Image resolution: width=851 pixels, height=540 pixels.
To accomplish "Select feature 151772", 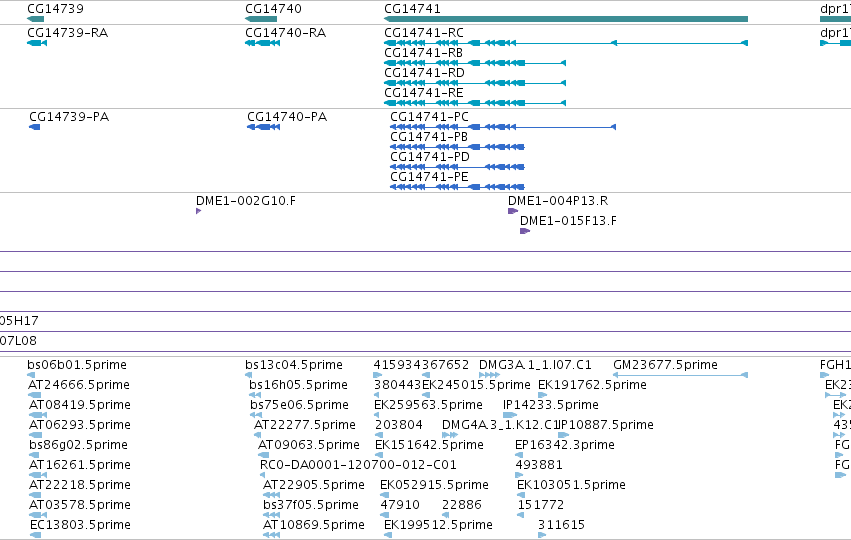I will click(x=541, y=505).
